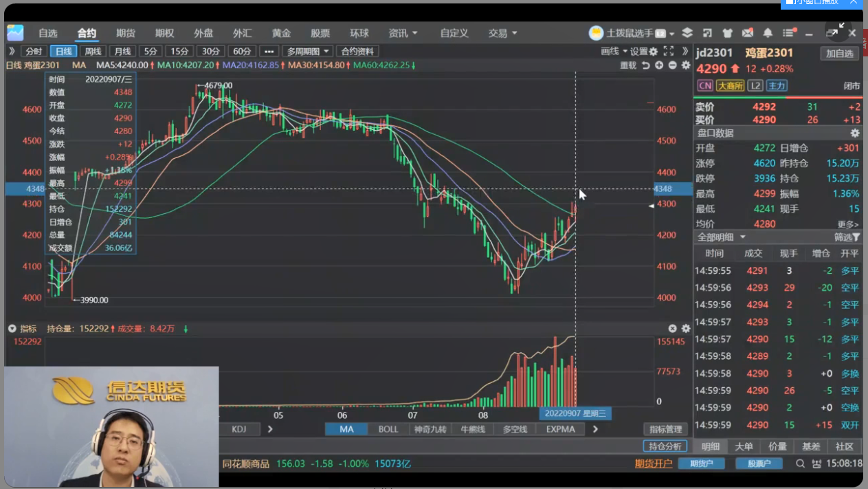868x489 pixels.
Task: Zoom in chart with the plus icon
Action: coord(659,65)
